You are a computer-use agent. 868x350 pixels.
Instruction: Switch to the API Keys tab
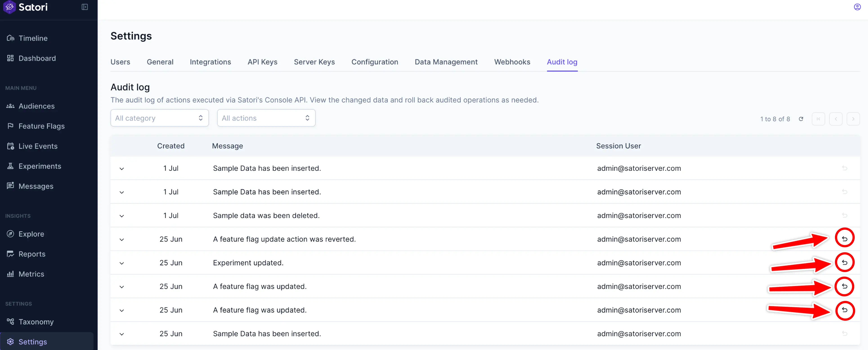(262, 62)
